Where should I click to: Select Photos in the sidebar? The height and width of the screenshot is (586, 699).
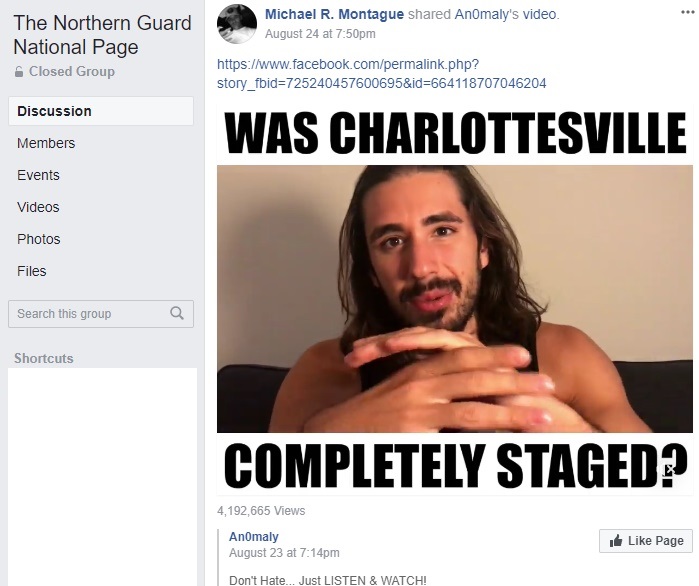pos(39,239)
